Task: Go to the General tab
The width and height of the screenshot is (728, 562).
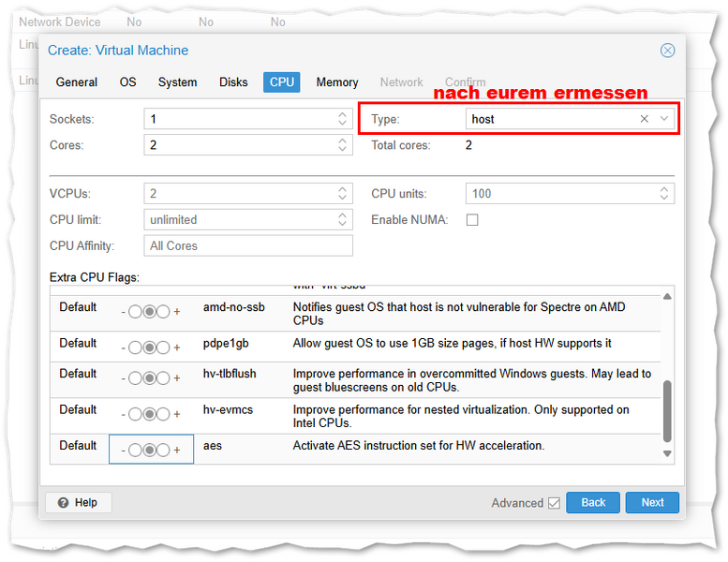Action: 76,82
